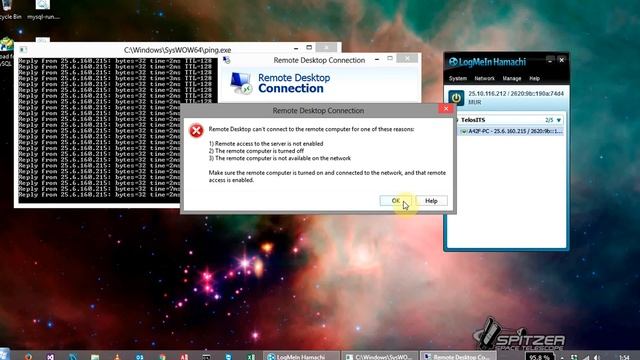Click the volume icon in system tray
Screen dimensions: 640x360
(597, 358)
